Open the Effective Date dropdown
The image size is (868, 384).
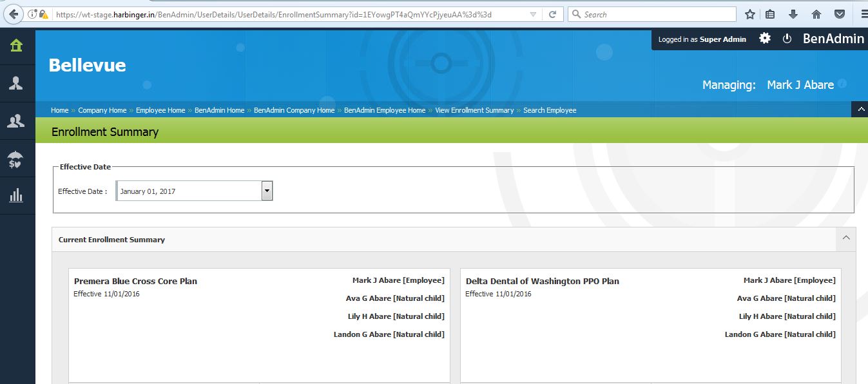(267, 191)
